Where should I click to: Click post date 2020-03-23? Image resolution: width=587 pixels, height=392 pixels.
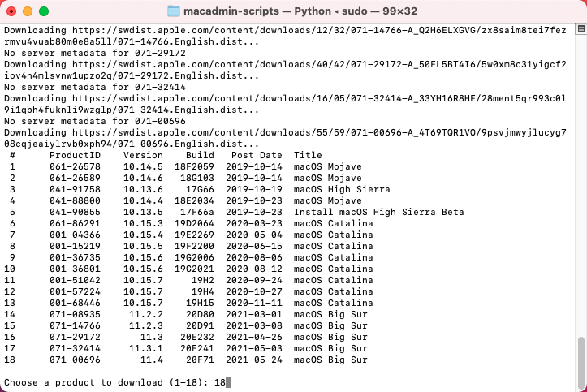click(x=254, y=223)
